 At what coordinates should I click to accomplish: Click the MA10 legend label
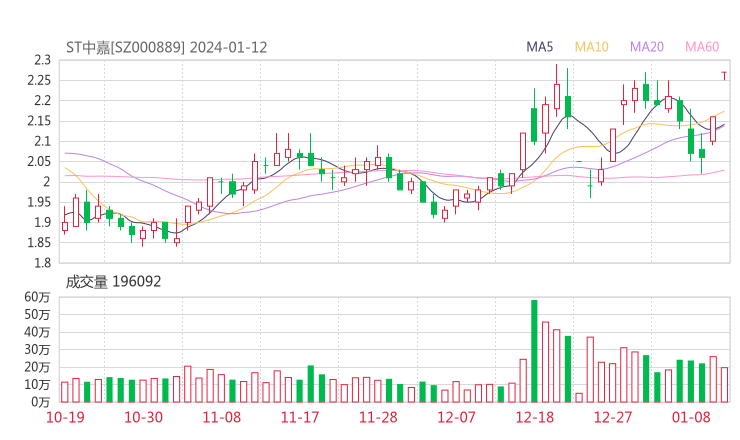tap(591, 47)
